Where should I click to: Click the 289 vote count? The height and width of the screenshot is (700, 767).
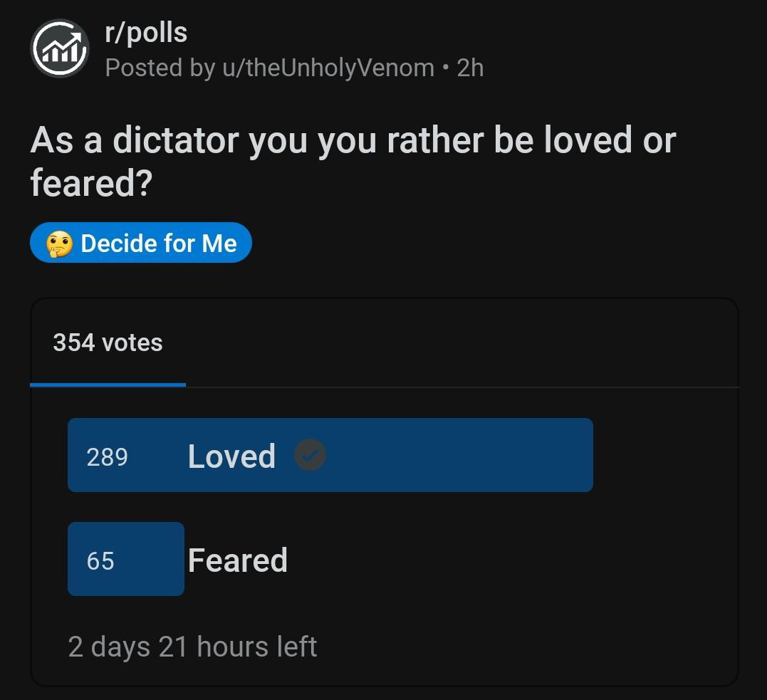[x=107, y=456]
